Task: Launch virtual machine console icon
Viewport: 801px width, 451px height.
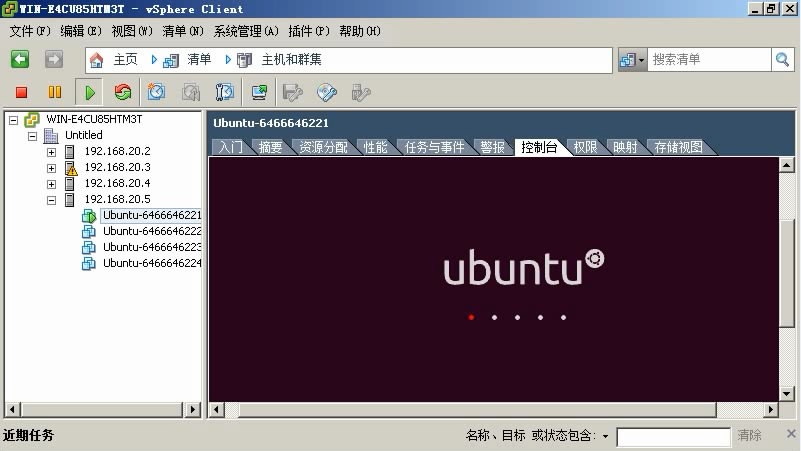Action: click(260, 92)
